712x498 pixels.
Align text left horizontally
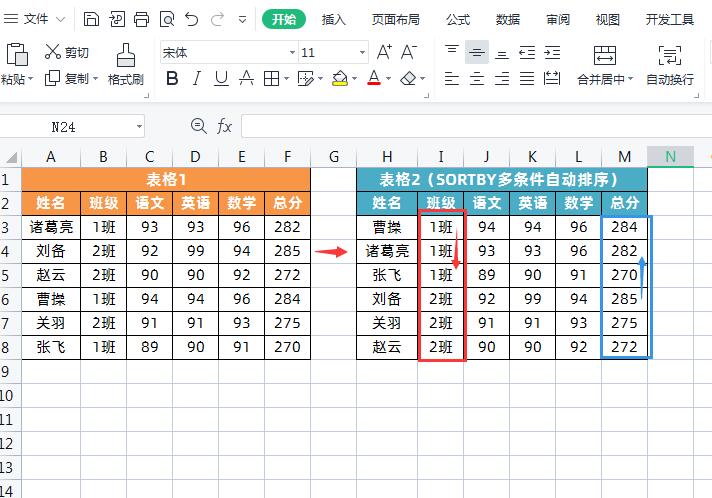pos(451,79)
